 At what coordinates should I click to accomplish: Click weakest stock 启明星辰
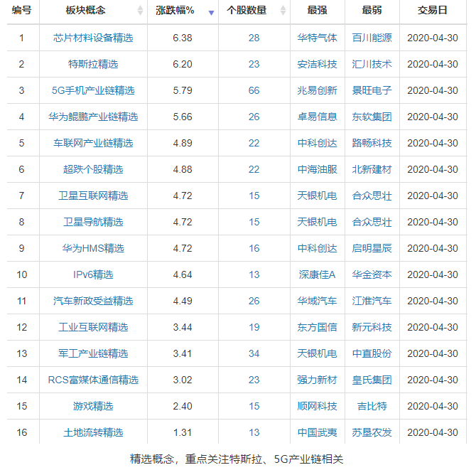click(x=372, y=248)
